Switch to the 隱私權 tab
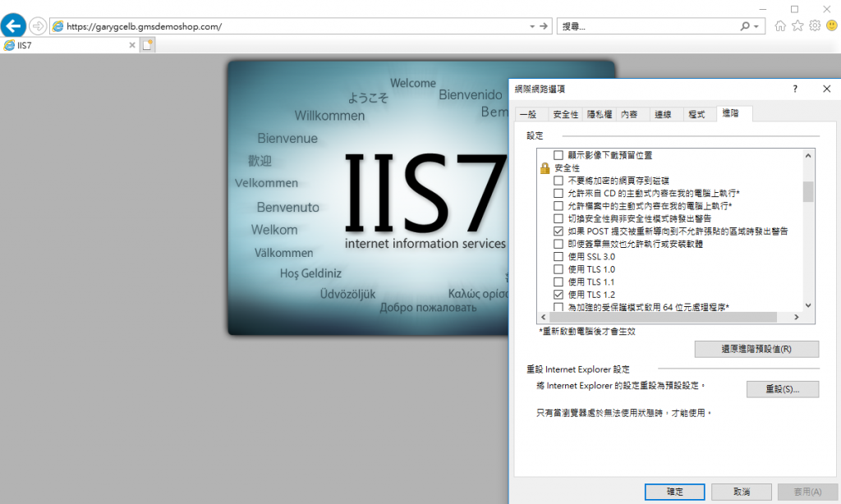Screen dimensions: 841x504 point(599,114)
